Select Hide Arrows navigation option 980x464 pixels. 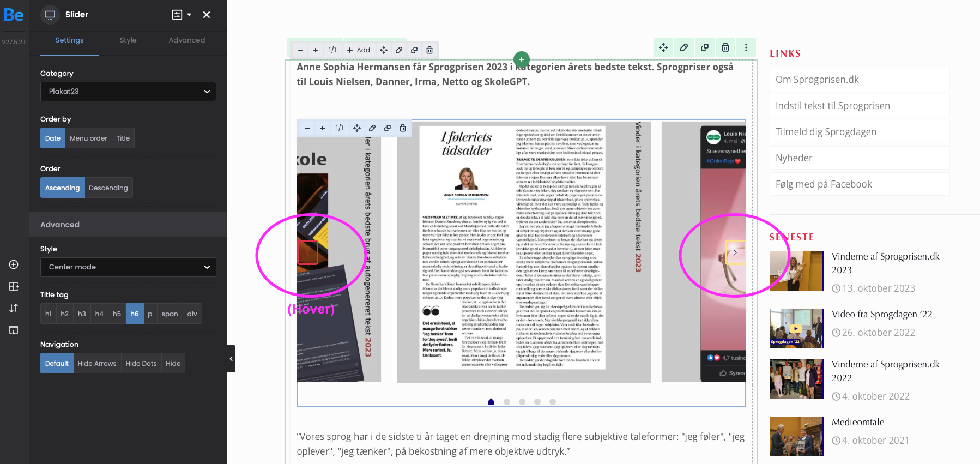click(97, 364)
